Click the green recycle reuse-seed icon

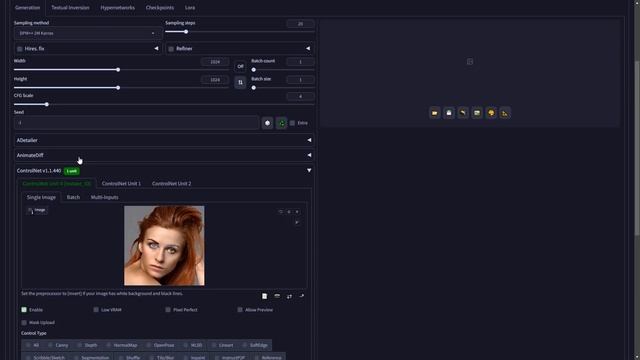click(x=281, y=123)
